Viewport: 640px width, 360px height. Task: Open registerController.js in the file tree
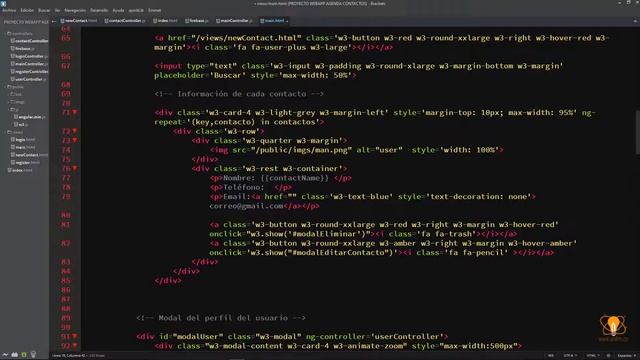point(29,71)
